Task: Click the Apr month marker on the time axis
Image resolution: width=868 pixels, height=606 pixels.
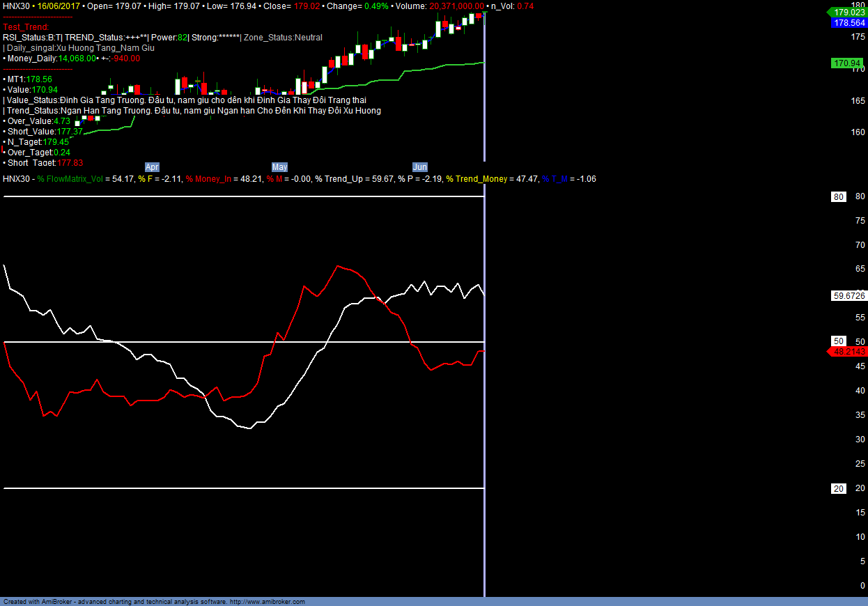Action: pos(152,167)
